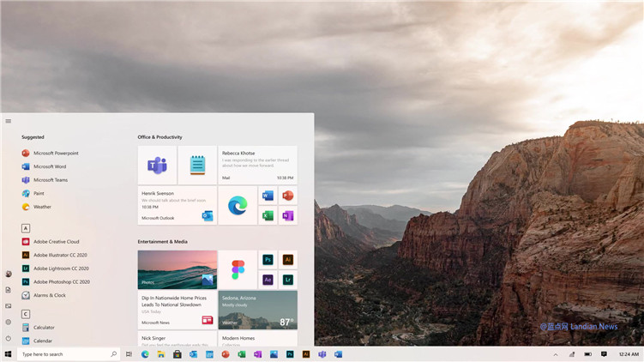Open the Photos app on the taskbar
The width and height of the screenshot is (644, 362).
click(274, 354)
